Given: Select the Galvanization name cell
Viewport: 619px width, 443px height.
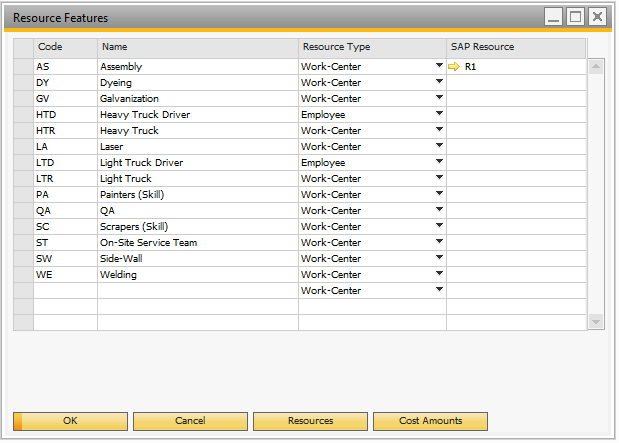Looking at the screenshot, I should click(x=197, y=99).
